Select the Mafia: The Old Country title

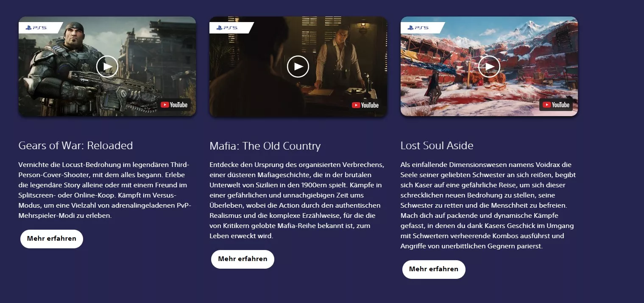pyautogui.click(x=265, y=146)
